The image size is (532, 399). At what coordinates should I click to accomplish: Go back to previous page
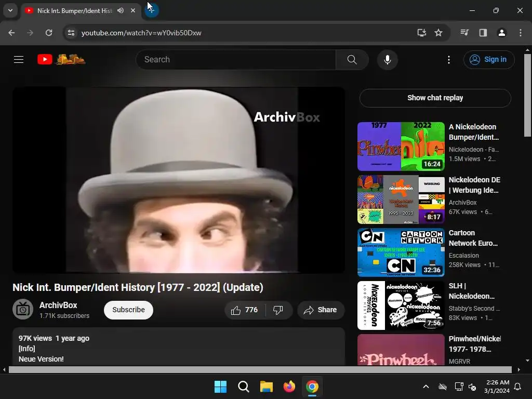(11, 33)
